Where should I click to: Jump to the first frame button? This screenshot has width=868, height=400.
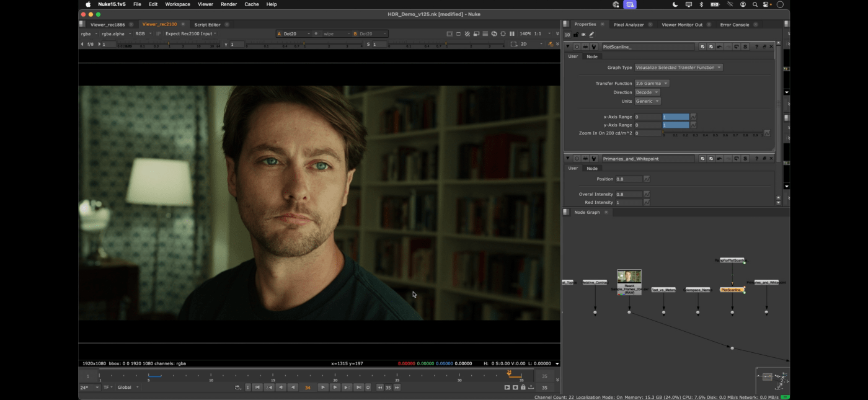tap(257, 388)
